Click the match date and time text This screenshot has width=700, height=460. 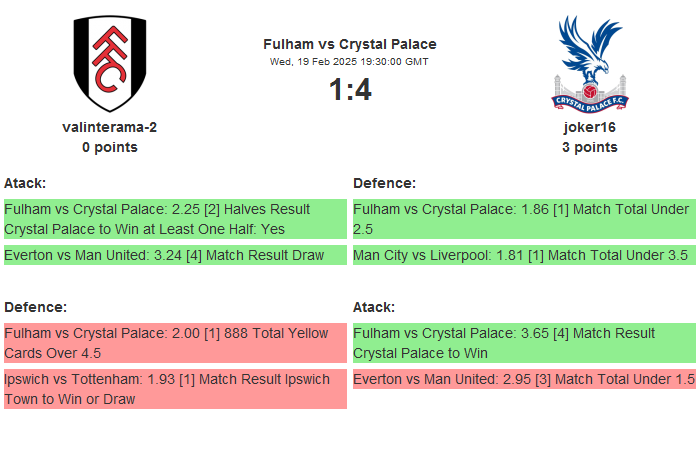click(350, 62)
